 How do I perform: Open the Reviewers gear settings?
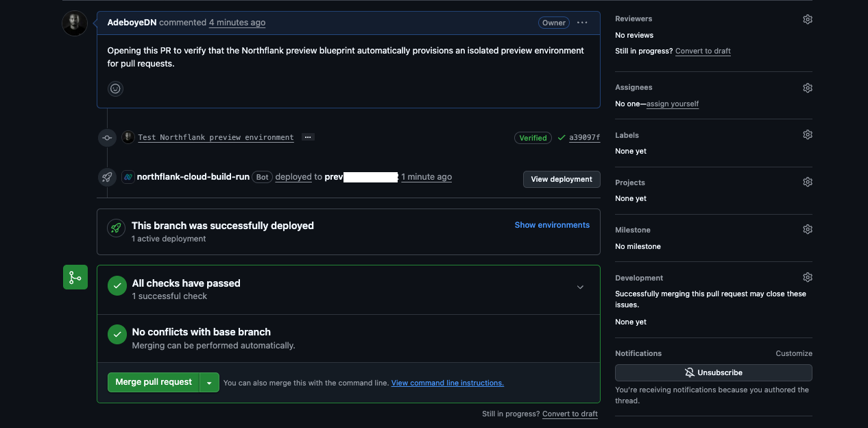[x=808, y=19]
